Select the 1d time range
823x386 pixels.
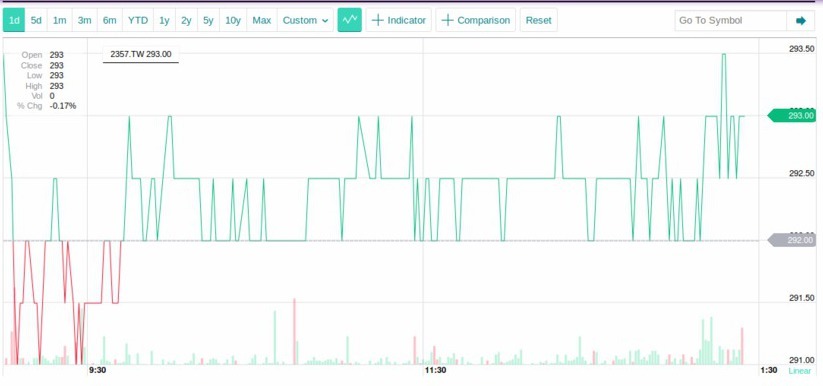pos(14,20)
